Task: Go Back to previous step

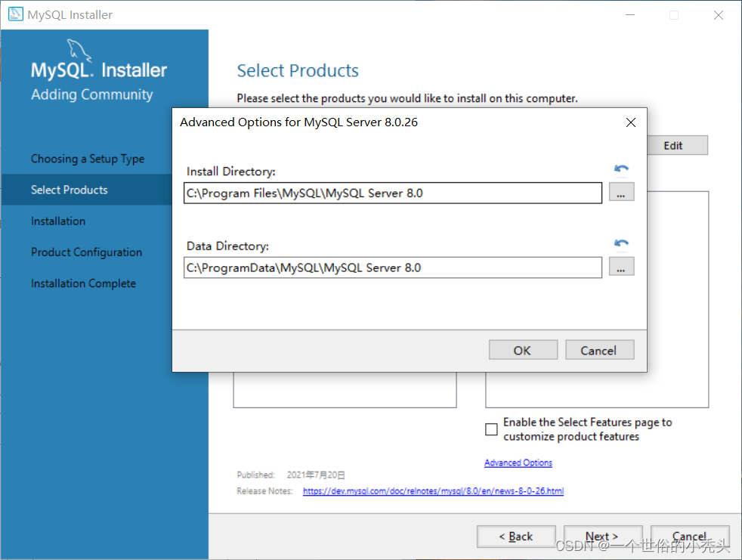Action: [x=516, y=537]
